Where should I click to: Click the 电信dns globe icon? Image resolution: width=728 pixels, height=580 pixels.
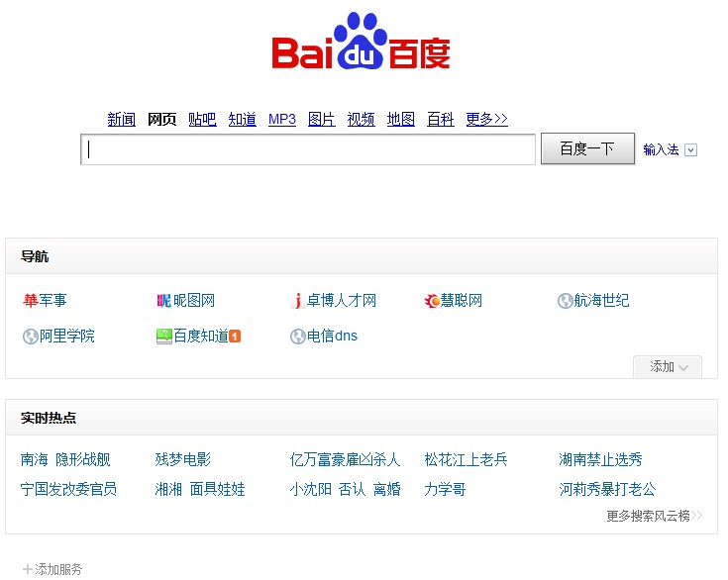297,336
